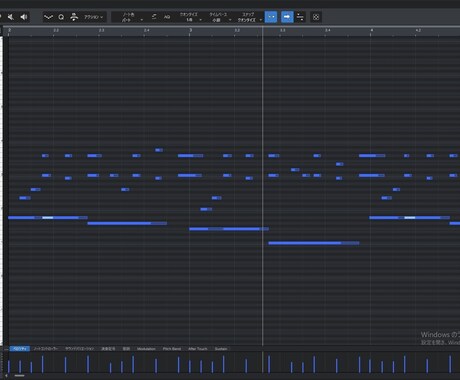Select the ベロシティ velocity tab

[x=20, y=349]
